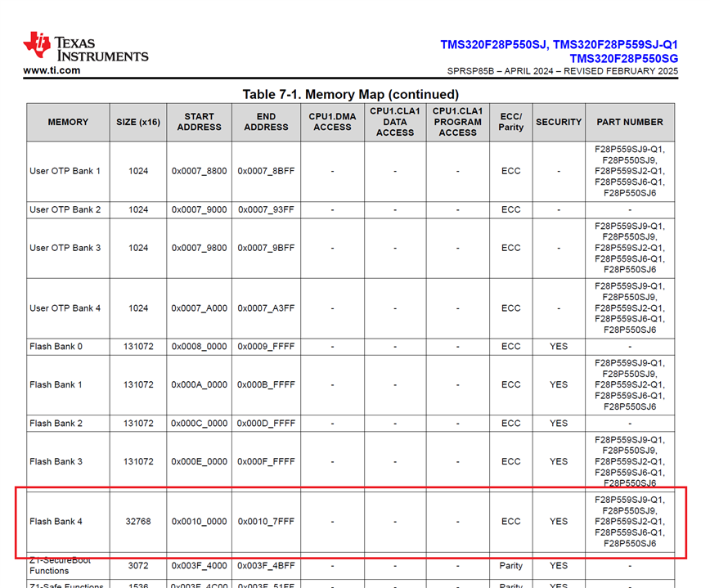Click start address 0x000C_0000
Viewport: 710px width, 588px height.
click(x=200, y=424)
